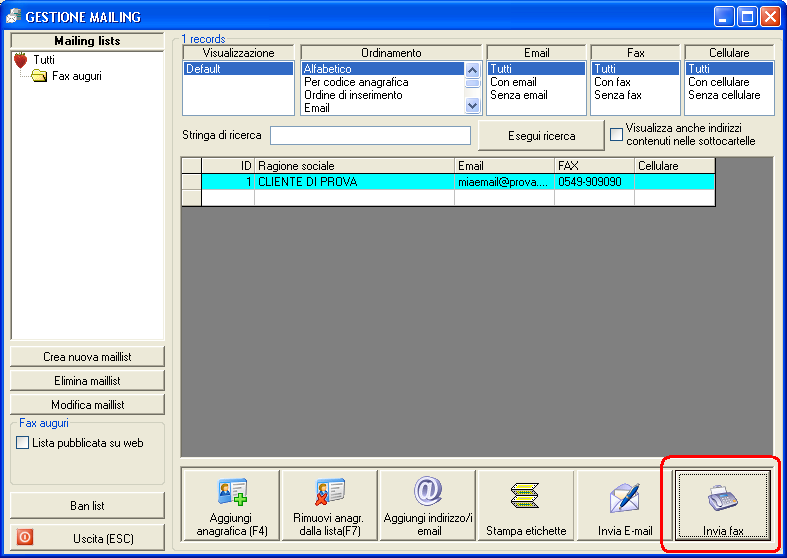The image size is (787, 558).
Task: Click Elimina maillist
Action: tap(87, 381)
